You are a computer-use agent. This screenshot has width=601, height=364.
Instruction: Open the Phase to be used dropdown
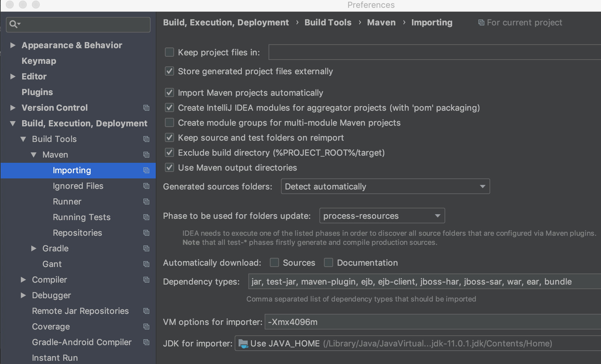point(438,216)
